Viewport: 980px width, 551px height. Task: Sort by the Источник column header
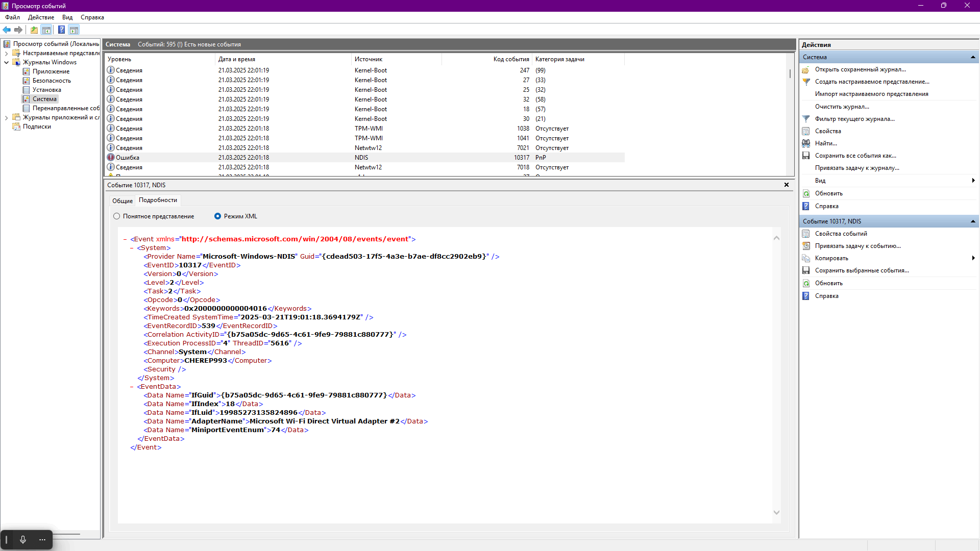tap(397, 59)
